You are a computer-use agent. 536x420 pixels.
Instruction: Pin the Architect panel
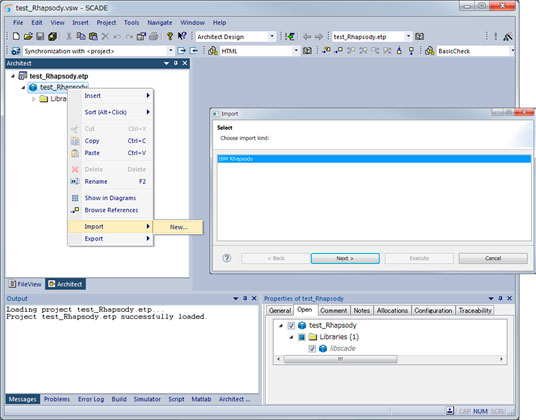[176, 63]
